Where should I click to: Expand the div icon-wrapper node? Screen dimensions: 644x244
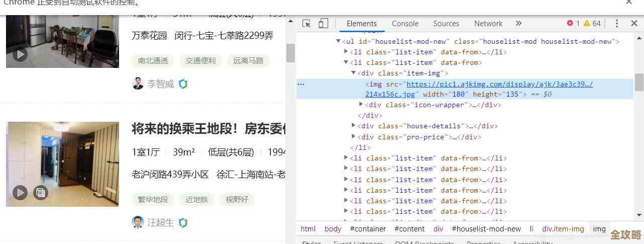[361, 105]
